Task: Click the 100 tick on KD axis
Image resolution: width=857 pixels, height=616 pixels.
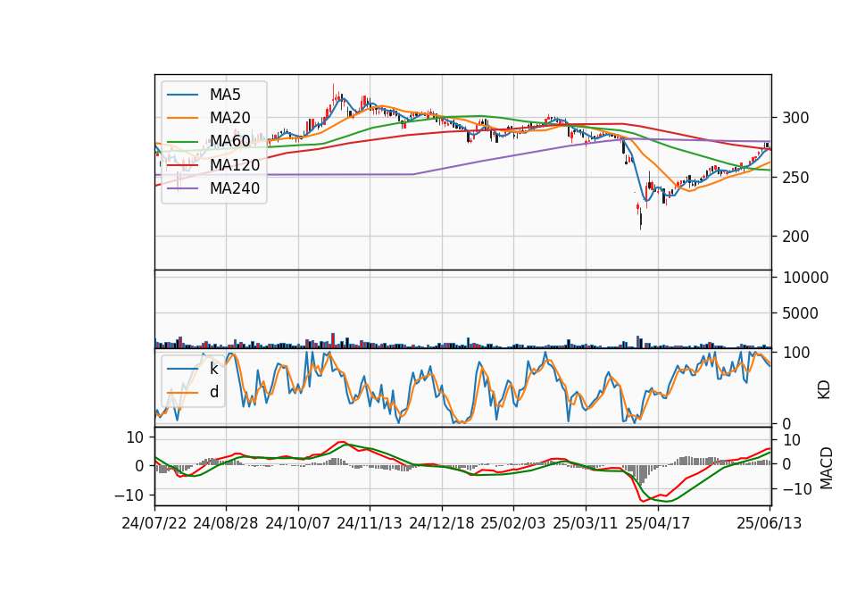Action: (796, 353)
